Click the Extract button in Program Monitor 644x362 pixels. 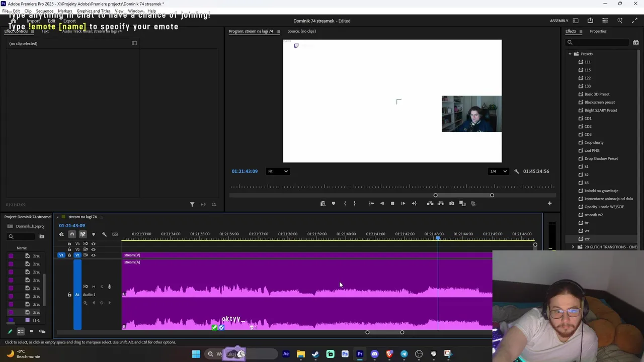[441, 204]
